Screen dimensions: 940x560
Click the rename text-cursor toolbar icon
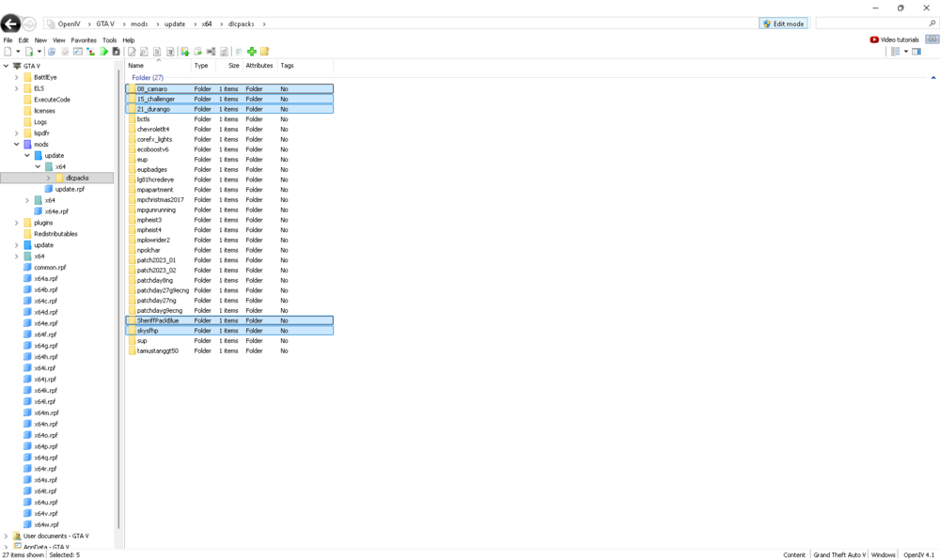[211, 52]
